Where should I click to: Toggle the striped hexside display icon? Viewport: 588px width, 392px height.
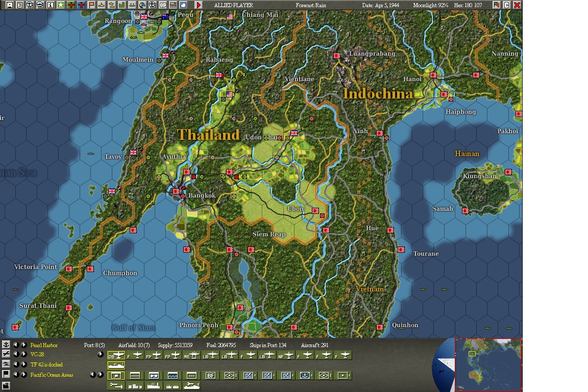(173, 5)
